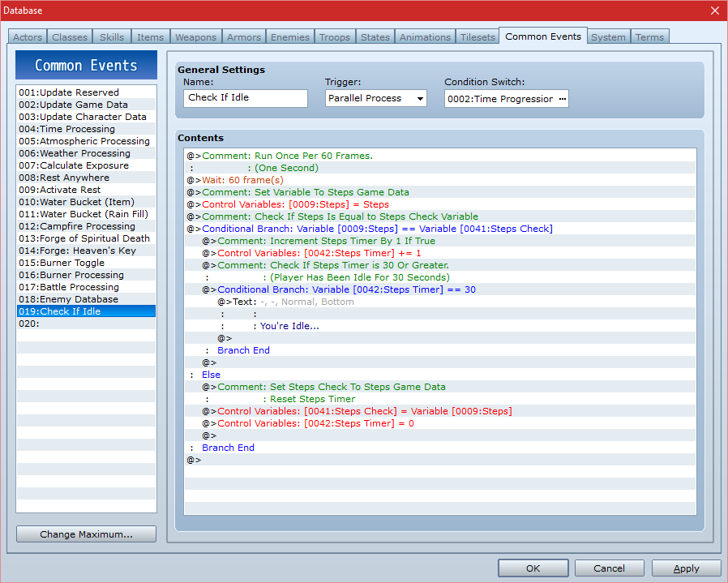Switch to the Tilesets tab
728x583 pixels.
point(477,37)
